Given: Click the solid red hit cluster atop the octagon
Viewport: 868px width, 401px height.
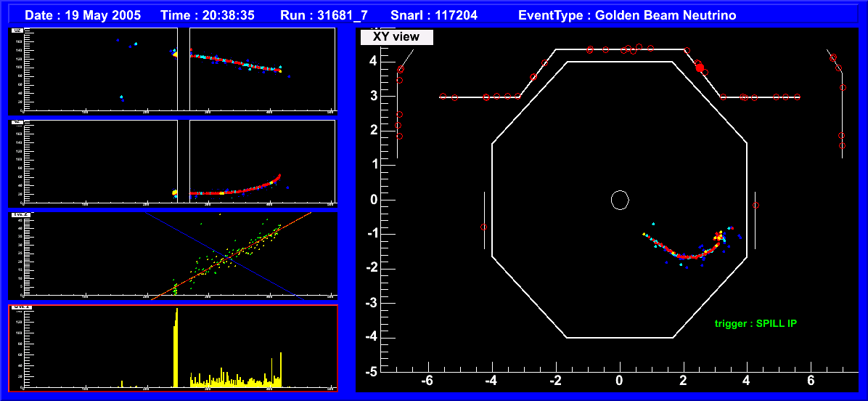Looking at the screenshot, I should click(x=700, y=67).
